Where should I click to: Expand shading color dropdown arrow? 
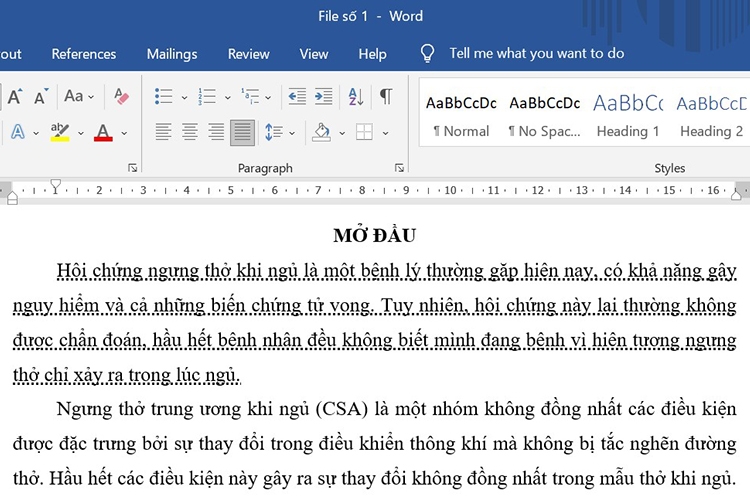[342, 133]
